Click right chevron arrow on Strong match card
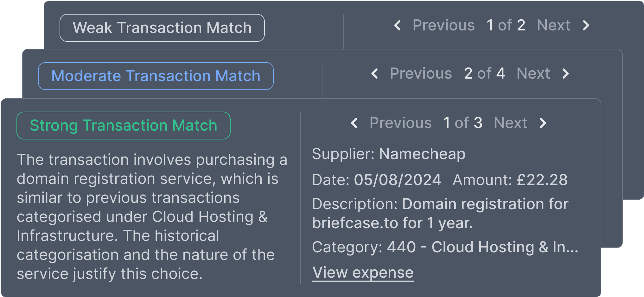Viewport: 644px width, 297px height. 543,123
